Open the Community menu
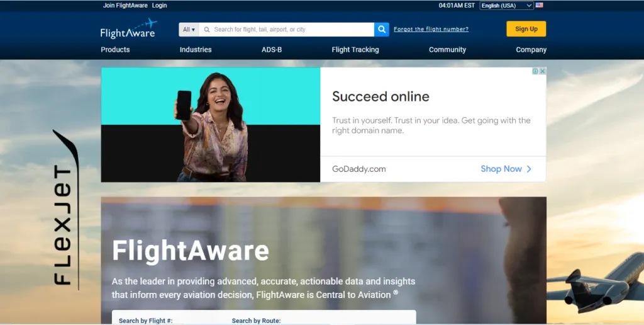Viewport: 644px width, 325px height. (447, 50)
